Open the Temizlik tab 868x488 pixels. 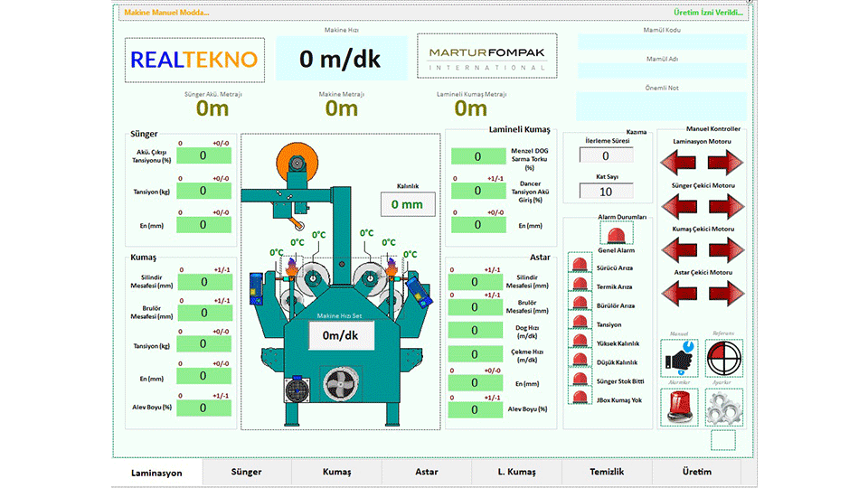(x=607, y=472)
